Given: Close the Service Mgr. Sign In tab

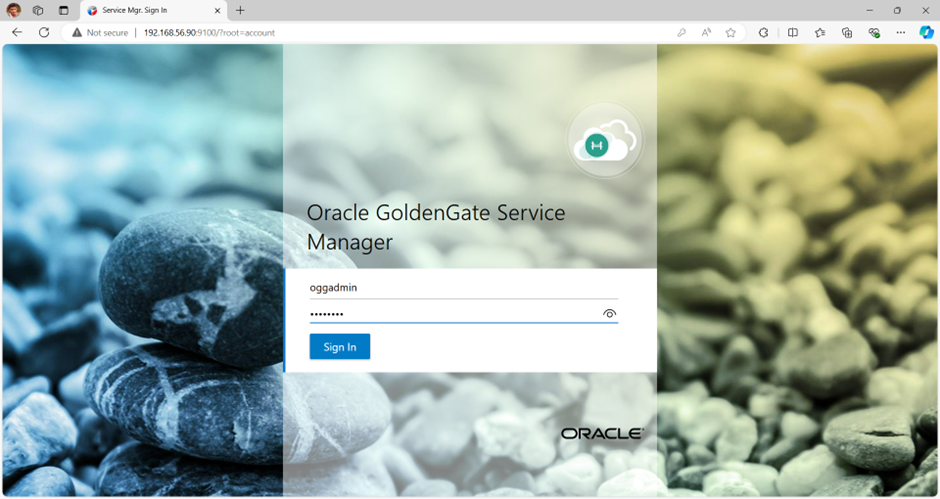Looking at the screenshot, I should pos(218,10).
